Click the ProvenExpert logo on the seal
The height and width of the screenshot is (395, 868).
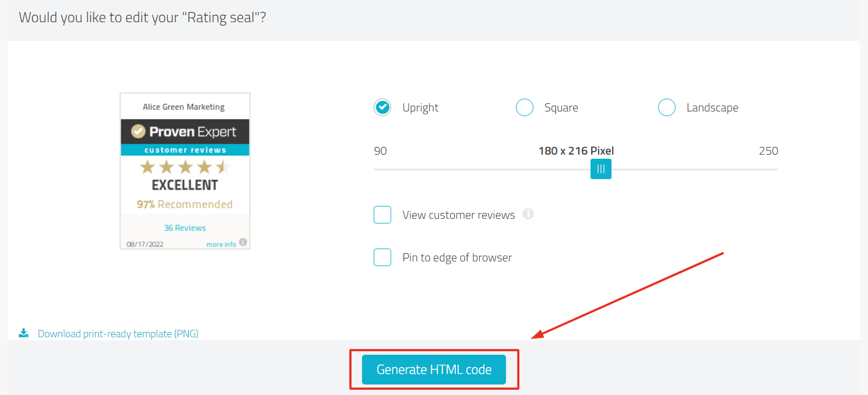pos(185,131)
